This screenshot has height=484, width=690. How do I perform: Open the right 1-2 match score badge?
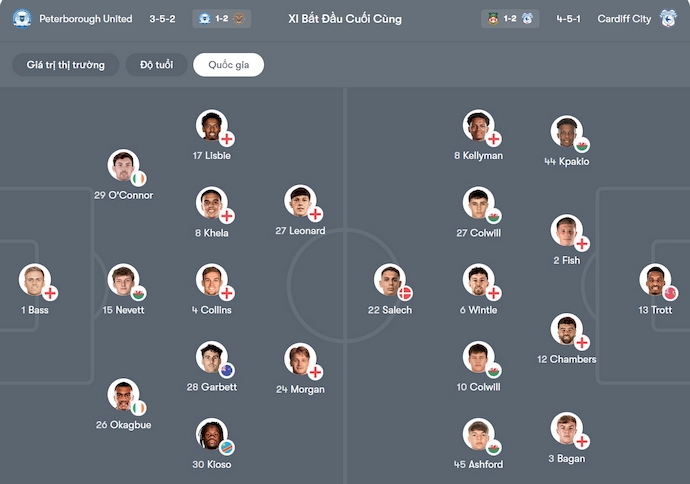tap(510, 19)
